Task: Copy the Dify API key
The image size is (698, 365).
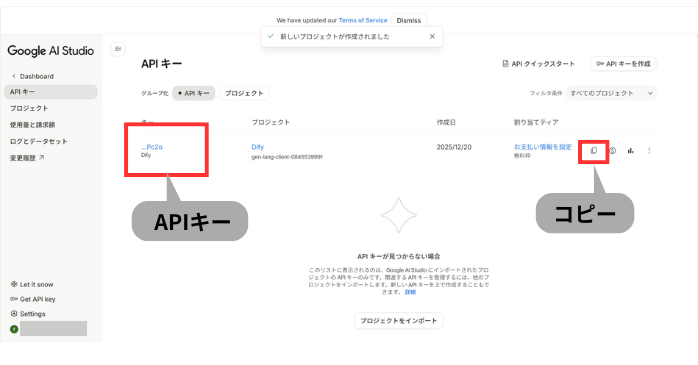Action: coord(593,151)
